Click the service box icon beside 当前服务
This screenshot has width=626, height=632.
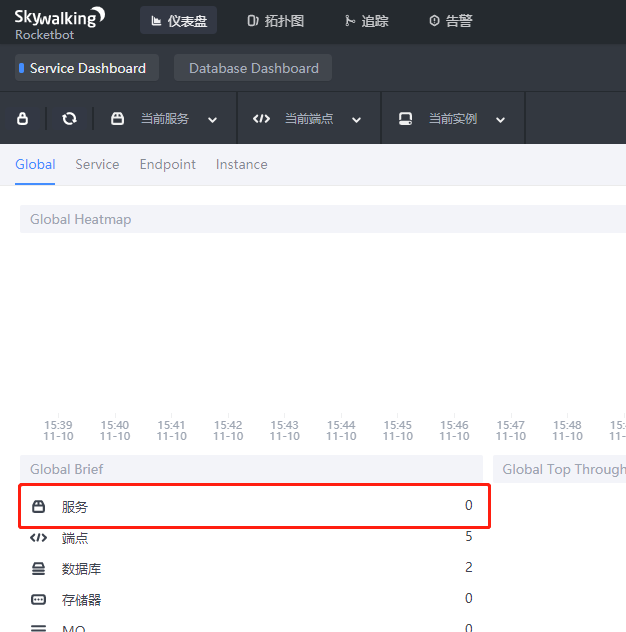117,119
